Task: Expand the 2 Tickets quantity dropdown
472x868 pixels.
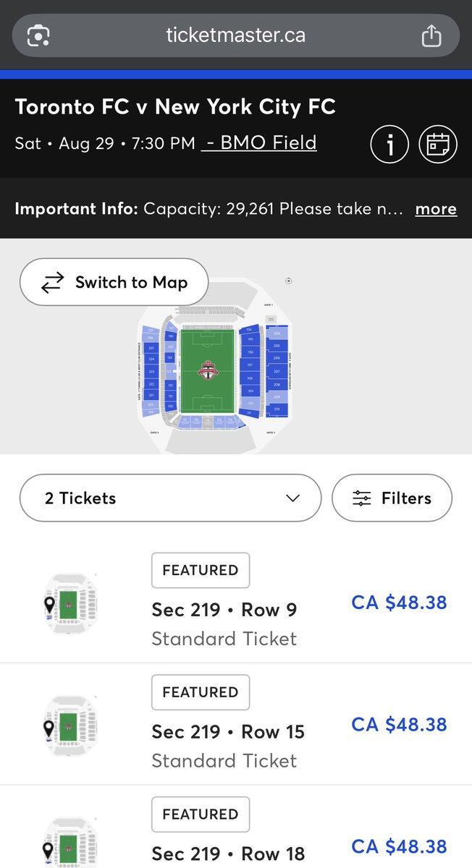Action: (170, 498)
